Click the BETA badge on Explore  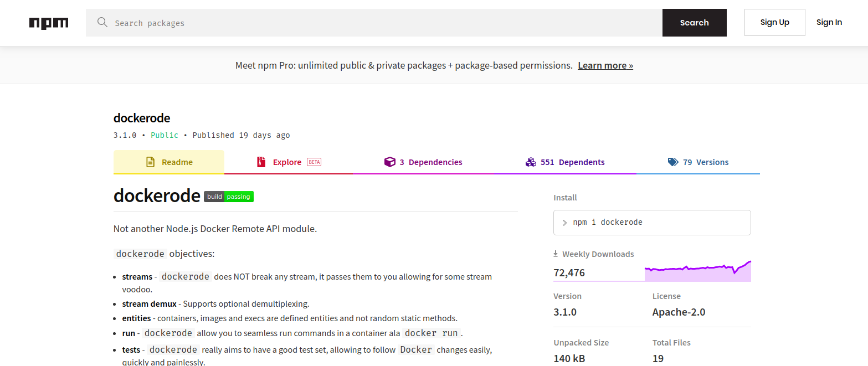tap(314, 162)
